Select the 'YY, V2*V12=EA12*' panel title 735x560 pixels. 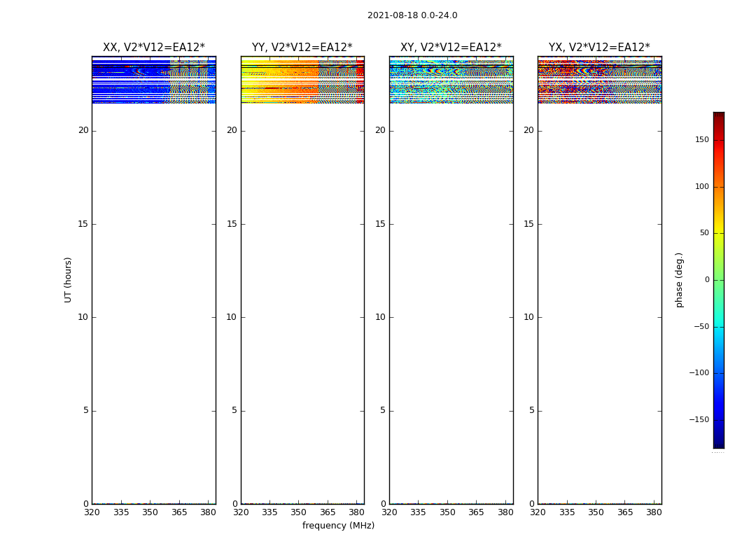tap(302, 48)
